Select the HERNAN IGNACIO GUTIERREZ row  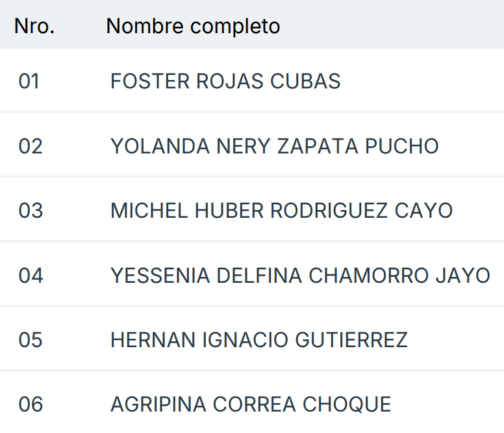point(258,340)
